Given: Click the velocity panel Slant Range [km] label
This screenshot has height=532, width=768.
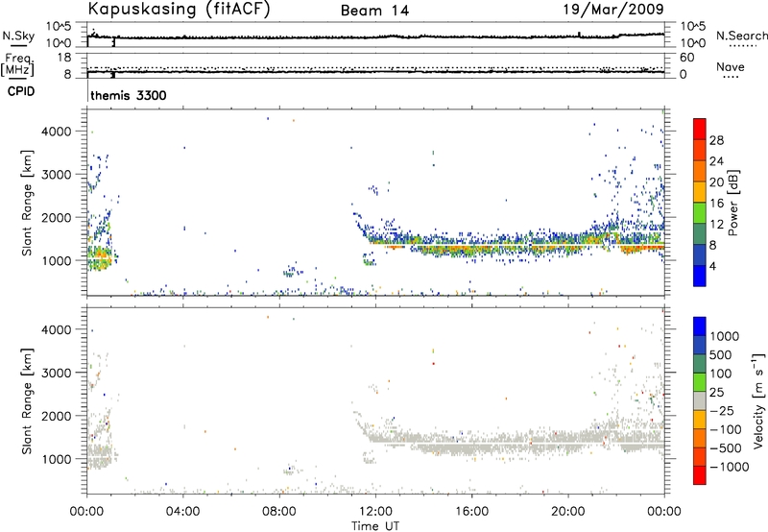Looking at the screenshot, I should point(27,401).
